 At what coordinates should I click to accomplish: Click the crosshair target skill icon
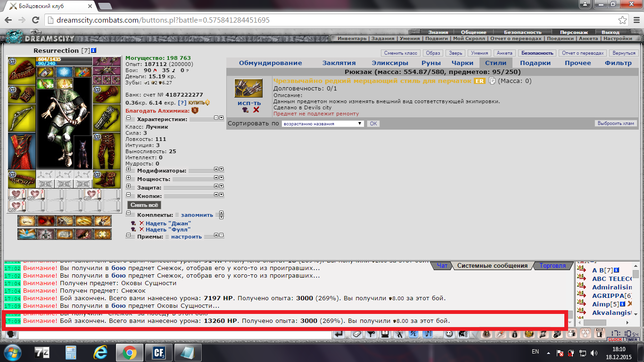coord(103,234)
